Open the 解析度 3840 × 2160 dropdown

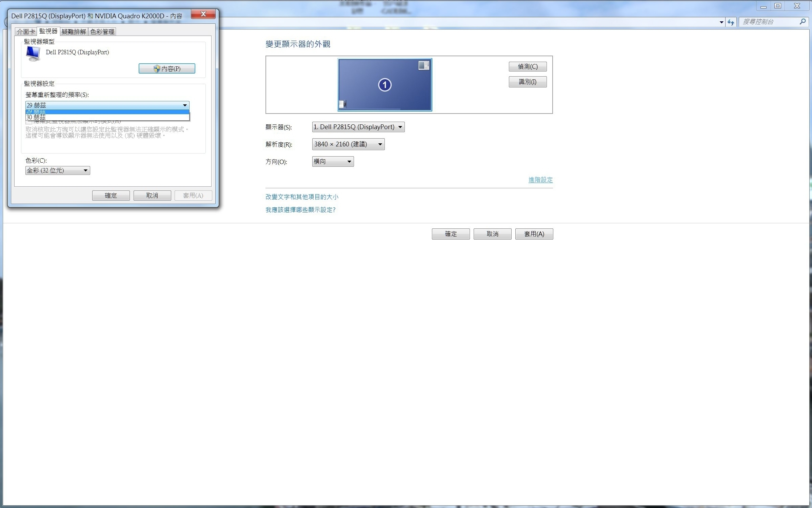348,144
